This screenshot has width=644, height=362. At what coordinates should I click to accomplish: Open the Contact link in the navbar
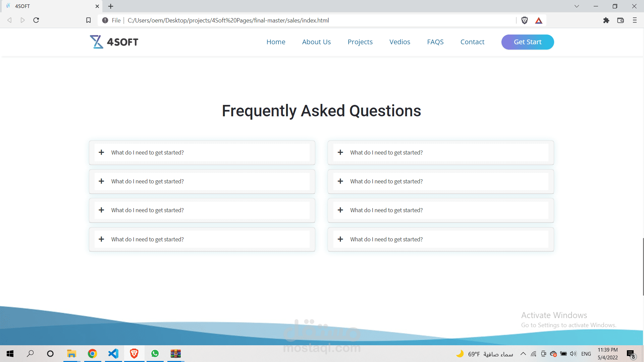[472, 42]
